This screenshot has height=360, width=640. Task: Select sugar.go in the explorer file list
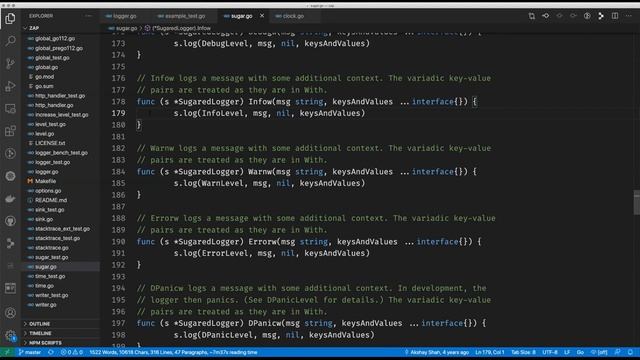point(60,267)
